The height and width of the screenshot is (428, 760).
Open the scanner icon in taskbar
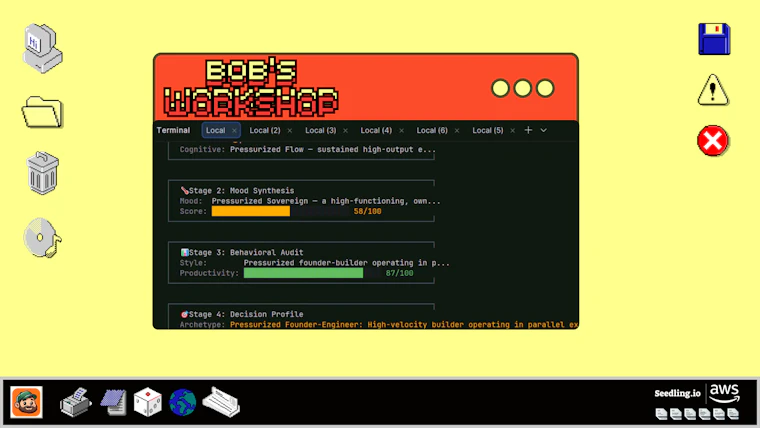221,402
